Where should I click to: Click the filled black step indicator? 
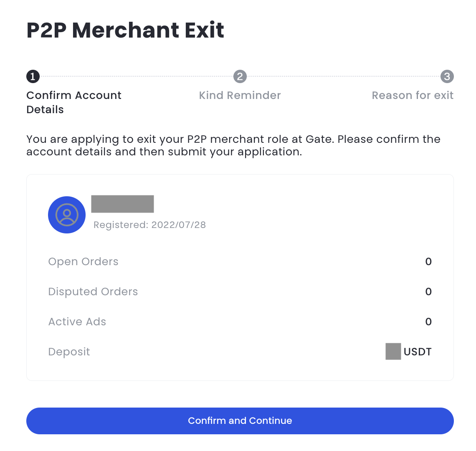point(32,76)
